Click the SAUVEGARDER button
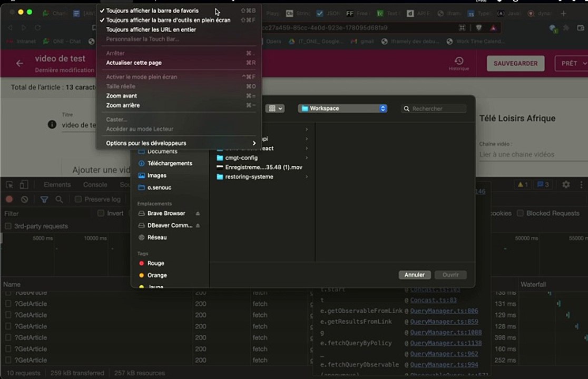This screenshot has width=588, height=379. point(516,63)
